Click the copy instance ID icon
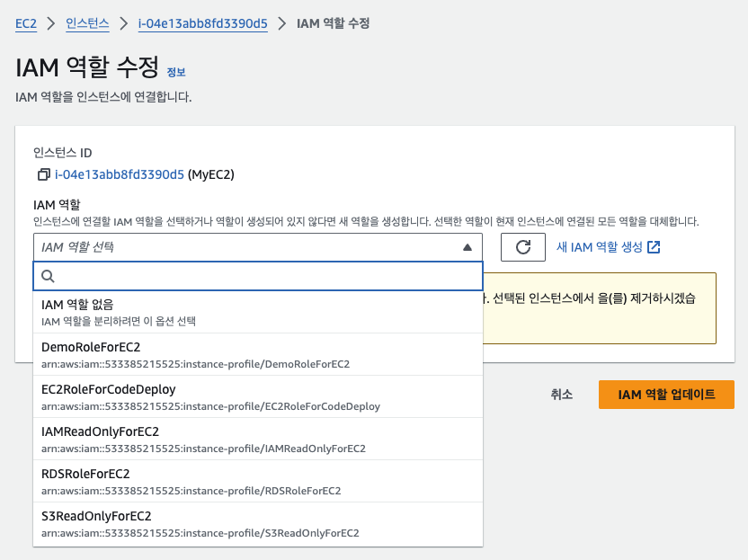This screenshot has height=560, width=748. pyautogui.click(x=43, y=174)
